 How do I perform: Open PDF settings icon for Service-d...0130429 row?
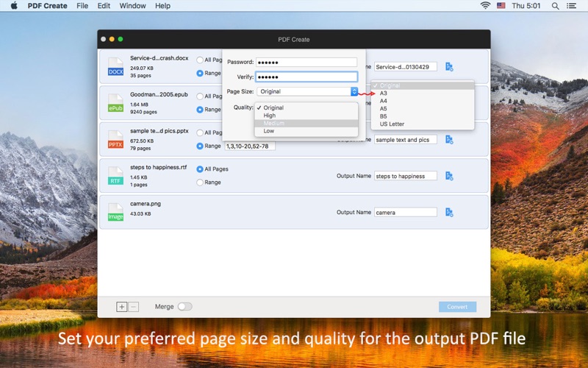coord(449,67)
